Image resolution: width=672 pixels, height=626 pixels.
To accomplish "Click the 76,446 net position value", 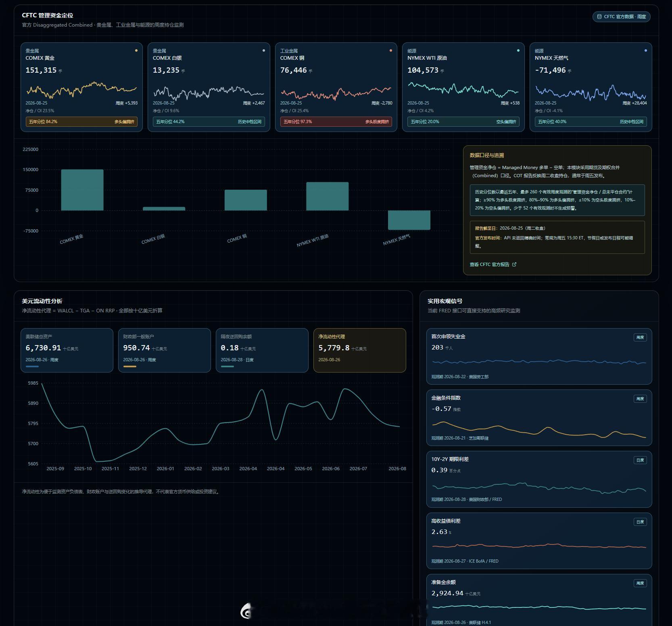I will coord(293,70).
